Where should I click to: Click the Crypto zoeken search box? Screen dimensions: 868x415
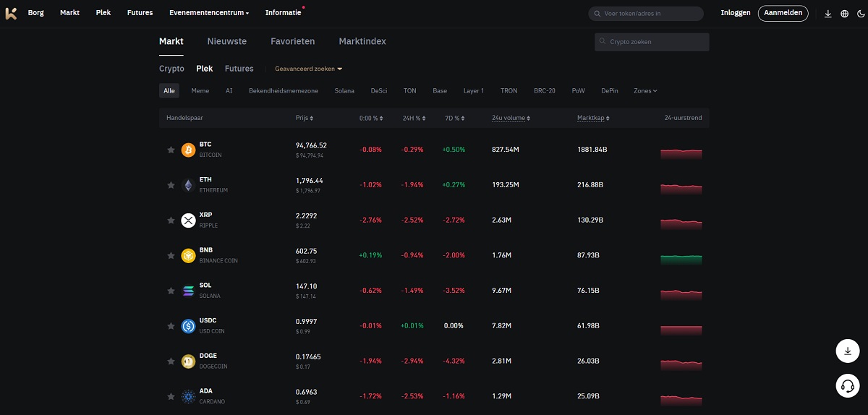pos(652,42)
